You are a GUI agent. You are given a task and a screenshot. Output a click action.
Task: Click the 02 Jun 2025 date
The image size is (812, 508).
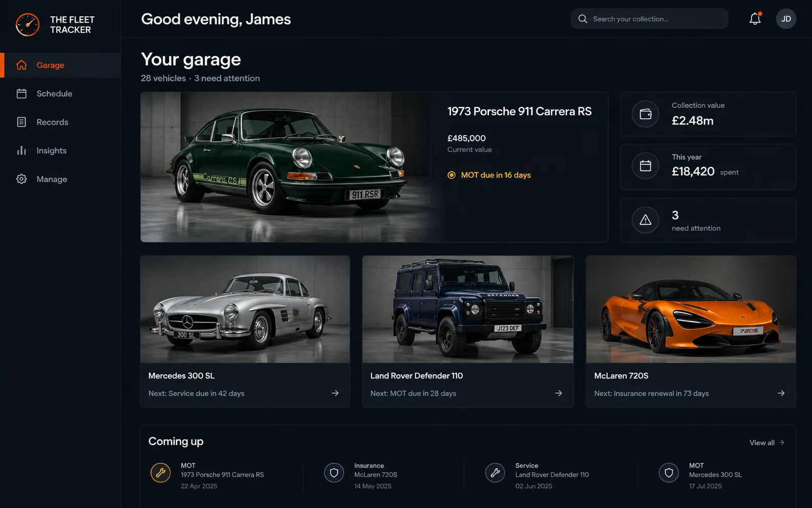point(533,486)
